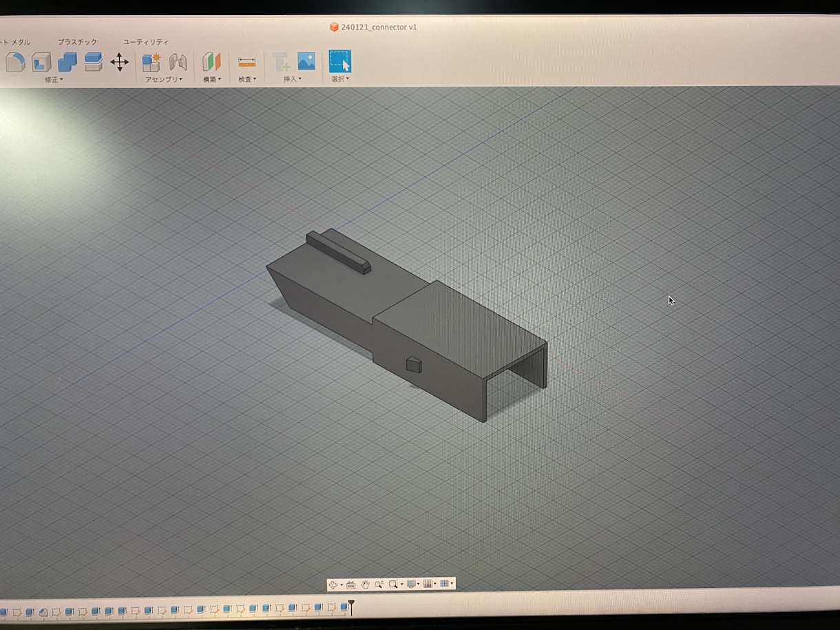Activate the Select tool icon

[x=340, y=61]
